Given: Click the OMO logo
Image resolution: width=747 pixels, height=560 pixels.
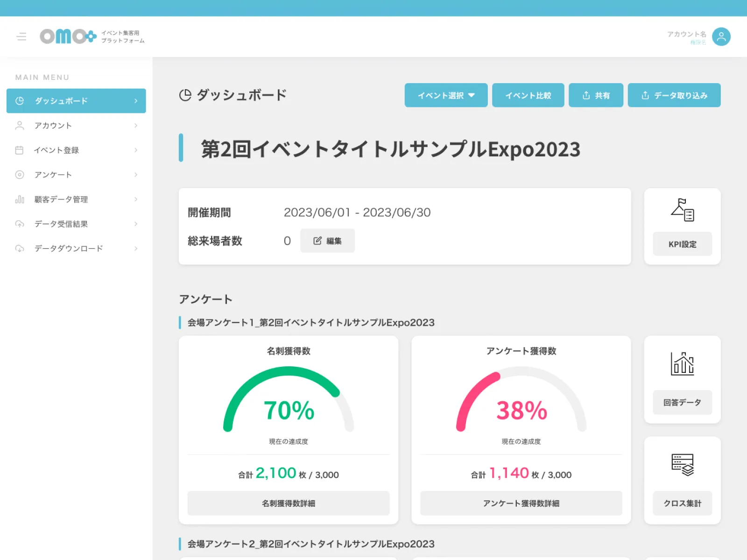Looking at the screenshot, I should [68, 36].
